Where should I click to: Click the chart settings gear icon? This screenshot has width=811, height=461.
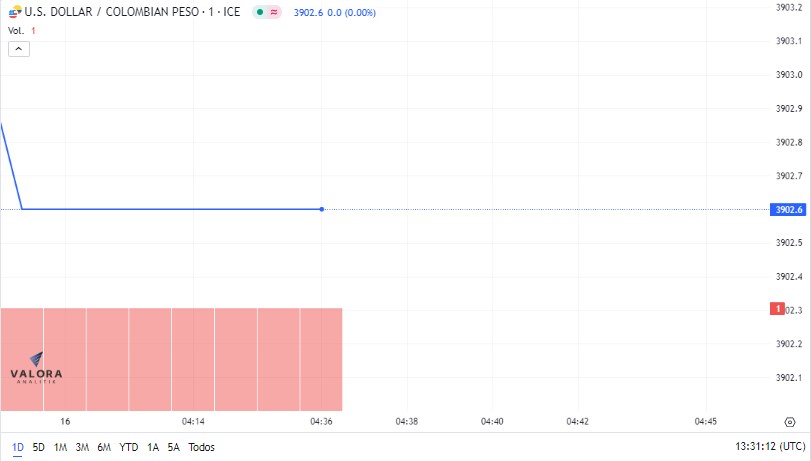789,422
